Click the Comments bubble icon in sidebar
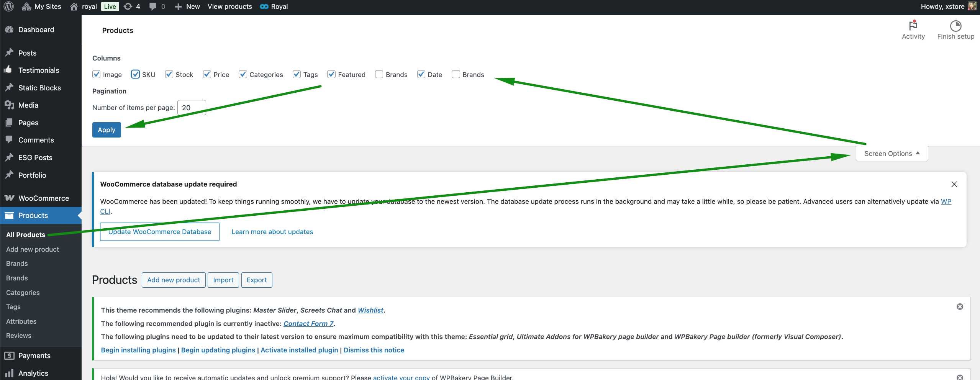980x380 pixels. (x=9, y=139)
